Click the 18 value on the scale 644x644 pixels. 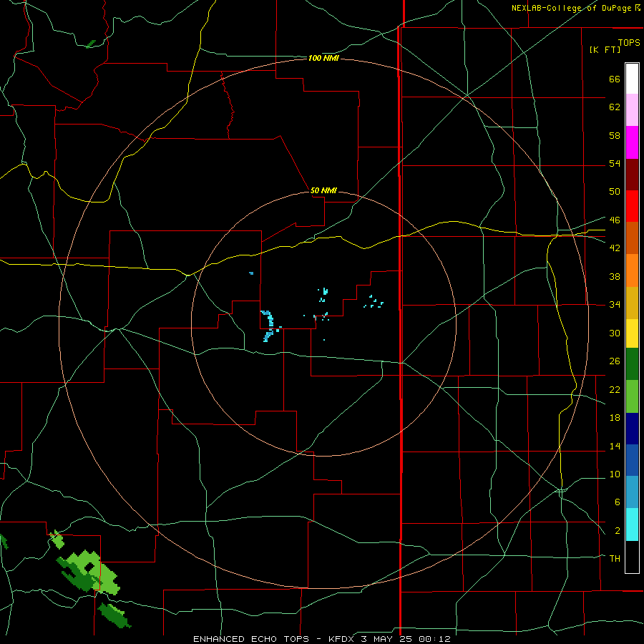(615, 418)
